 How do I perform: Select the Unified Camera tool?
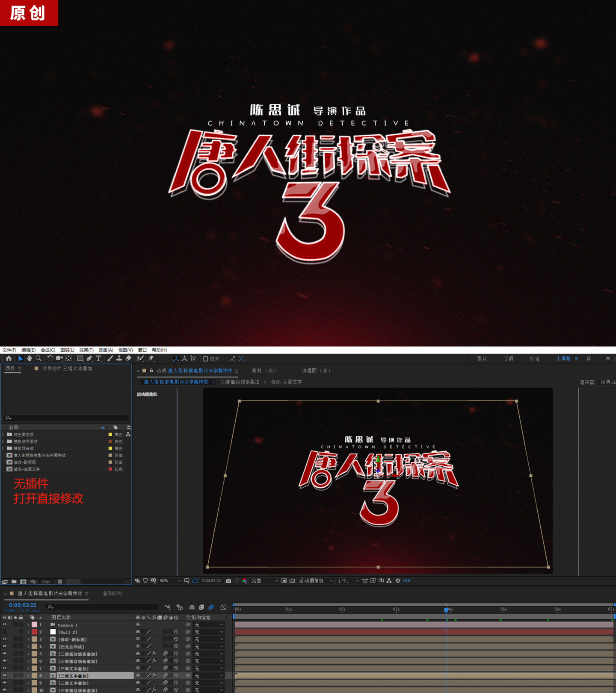(59, 358)
